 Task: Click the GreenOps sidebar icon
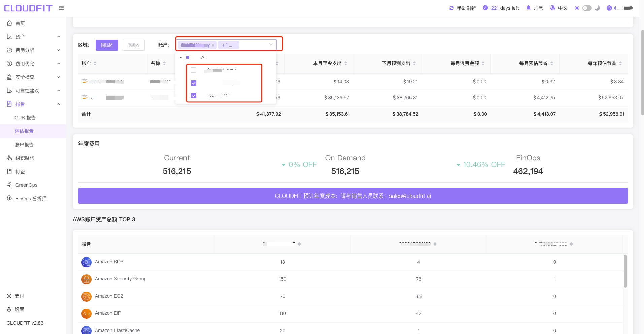pyautogui.click(x=9, y=185)
